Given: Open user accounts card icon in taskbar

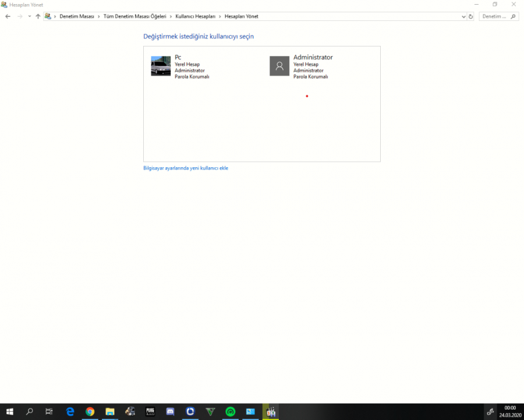Looking at the screenshot, I should point(250,412).
